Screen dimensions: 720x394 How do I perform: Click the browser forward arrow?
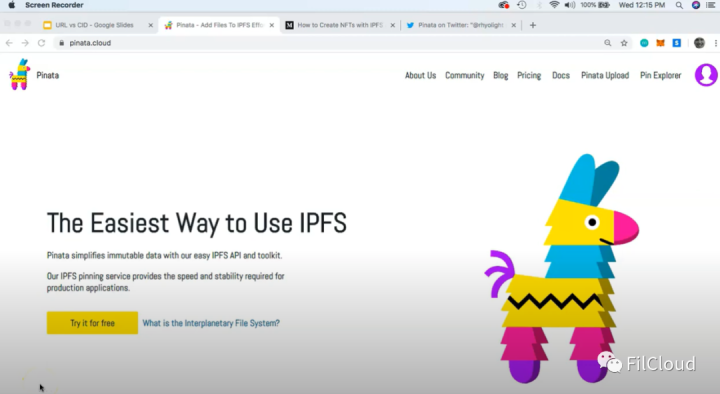[x=25, y=43]
